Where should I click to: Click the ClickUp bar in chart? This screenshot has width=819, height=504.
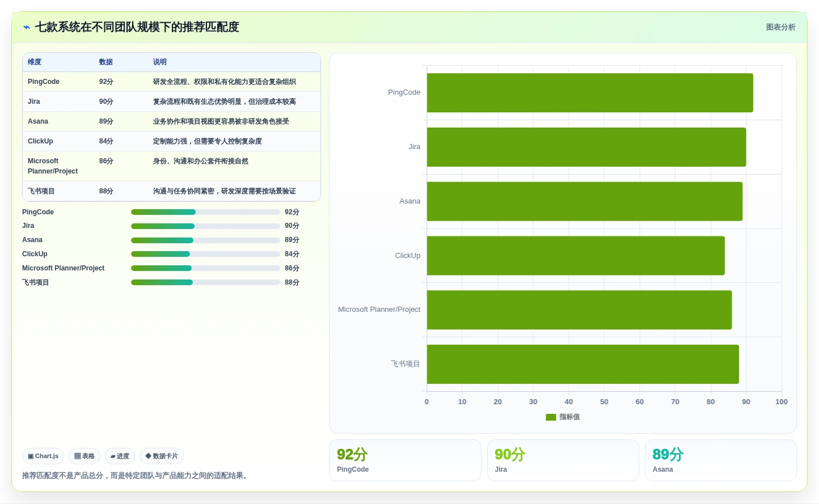click(x=576, y=256)
